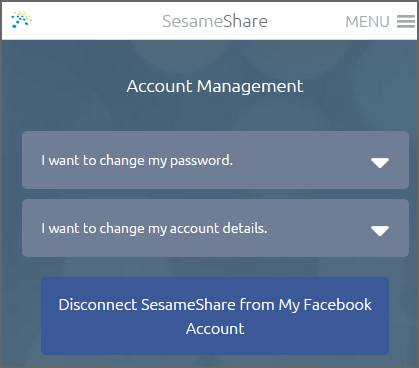Click the white arrow beside account details

[x=380, y=231]
